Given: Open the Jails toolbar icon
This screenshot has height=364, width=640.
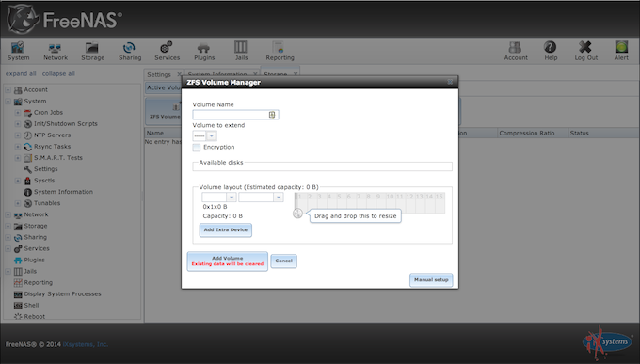Looking at the screenshot, I should [x=241, y=51].
